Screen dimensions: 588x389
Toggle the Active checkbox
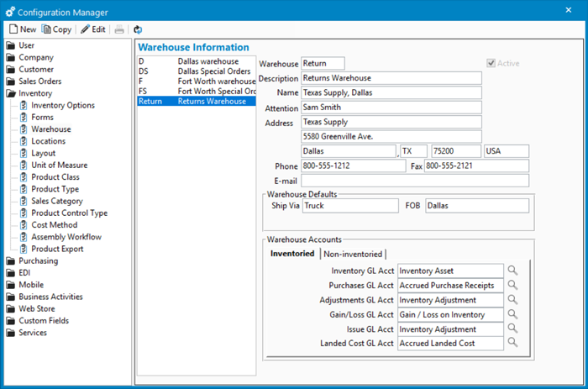[491, 63]
